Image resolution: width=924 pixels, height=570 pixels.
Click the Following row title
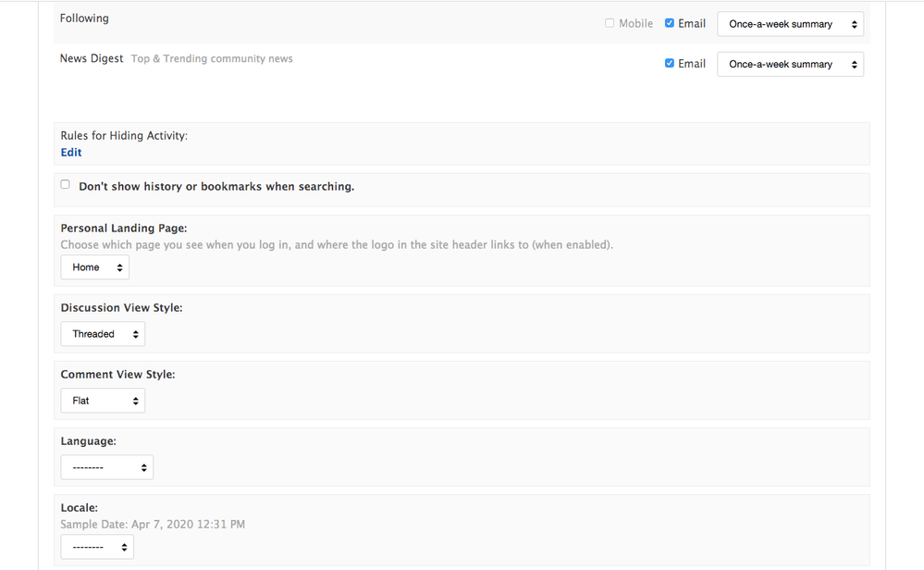(84, 19)
